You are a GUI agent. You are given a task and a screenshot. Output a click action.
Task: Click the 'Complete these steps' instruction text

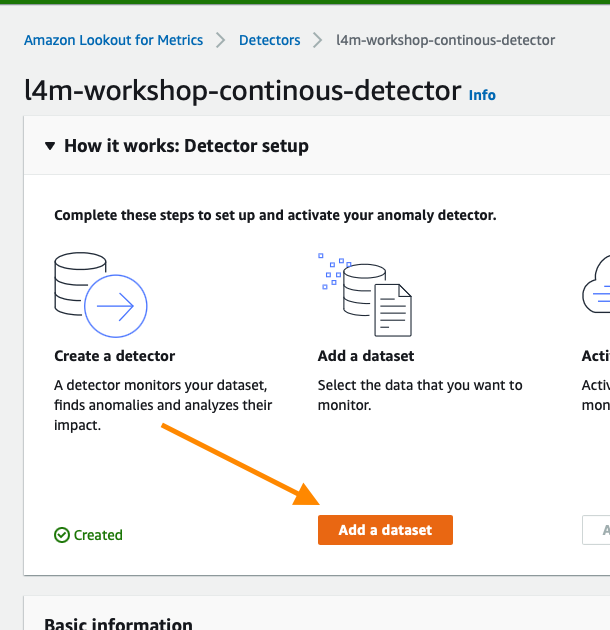click(275, 215)
